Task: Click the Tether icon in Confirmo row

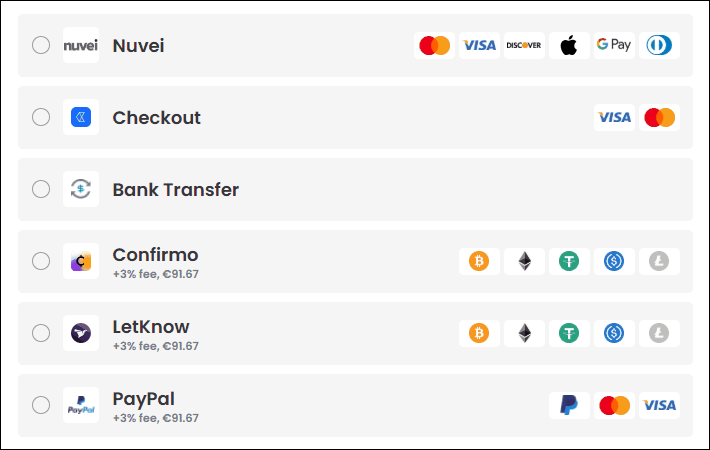Action: [569, 261]
